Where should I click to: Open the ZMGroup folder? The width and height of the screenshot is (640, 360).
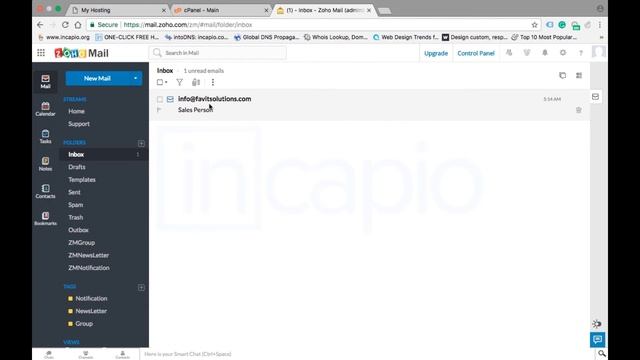[82, 243]
